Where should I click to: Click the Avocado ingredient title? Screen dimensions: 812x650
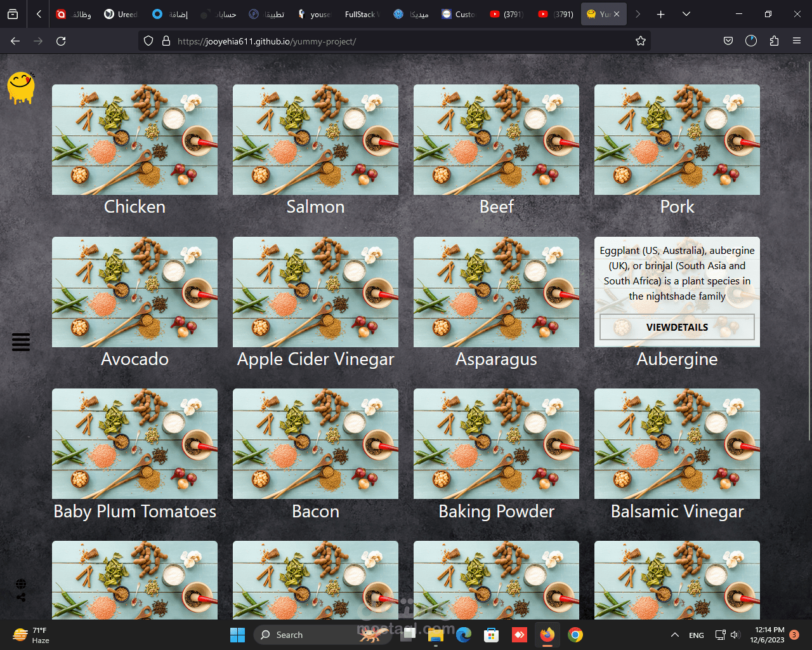point(134,359)
